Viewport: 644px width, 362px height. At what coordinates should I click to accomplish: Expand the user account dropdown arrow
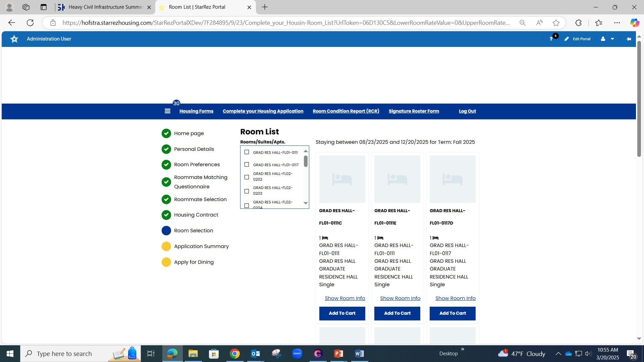point(612,39)
